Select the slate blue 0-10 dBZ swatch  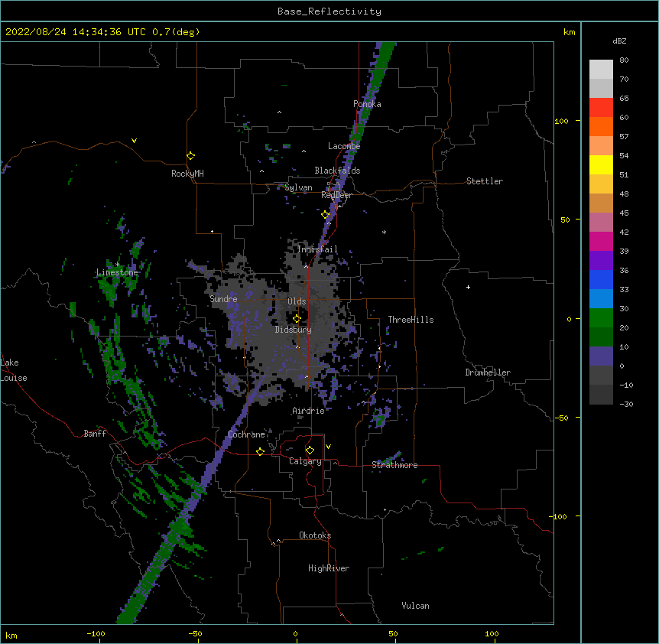pyautogui.click(x=601, y=356)
